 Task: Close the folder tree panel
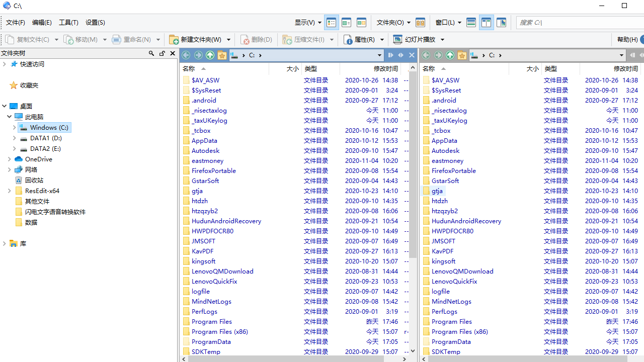pyautogui.click(x=173, y=53)
